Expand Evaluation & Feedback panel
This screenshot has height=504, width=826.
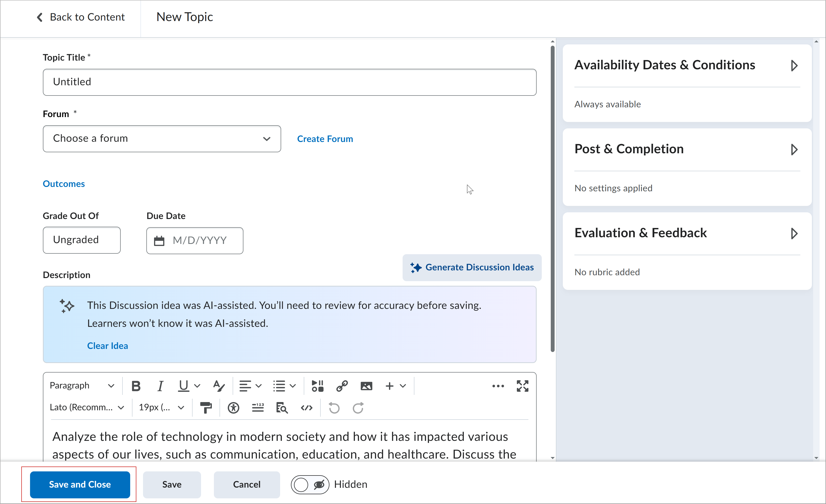[794, 233]
